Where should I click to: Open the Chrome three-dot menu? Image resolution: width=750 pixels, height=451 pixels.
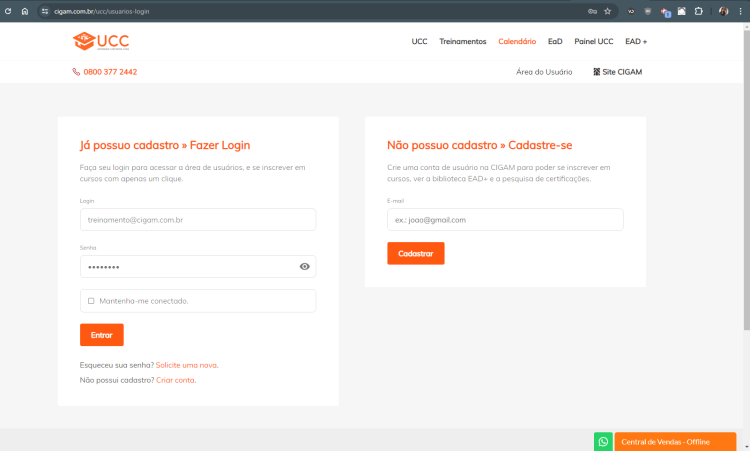point(740,11)
